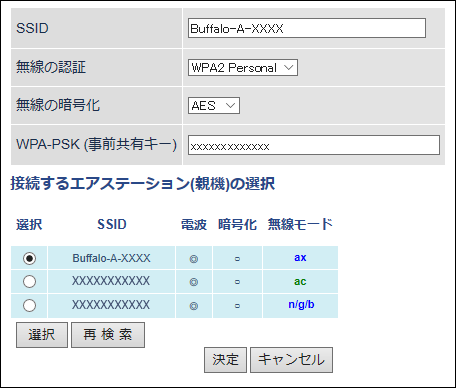The image size is (456, 388).
Task: Click the 無線の暗号化 label
Action: 58,105
